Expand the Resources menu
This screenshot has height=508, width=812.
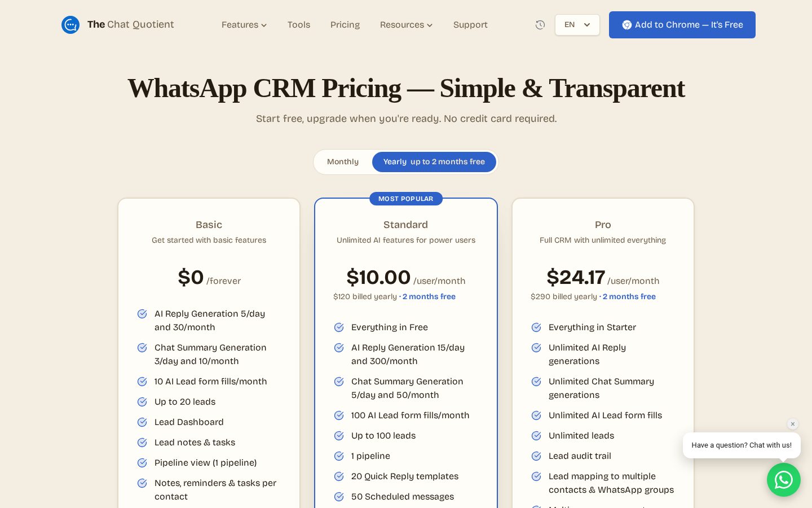coord(406,25)
